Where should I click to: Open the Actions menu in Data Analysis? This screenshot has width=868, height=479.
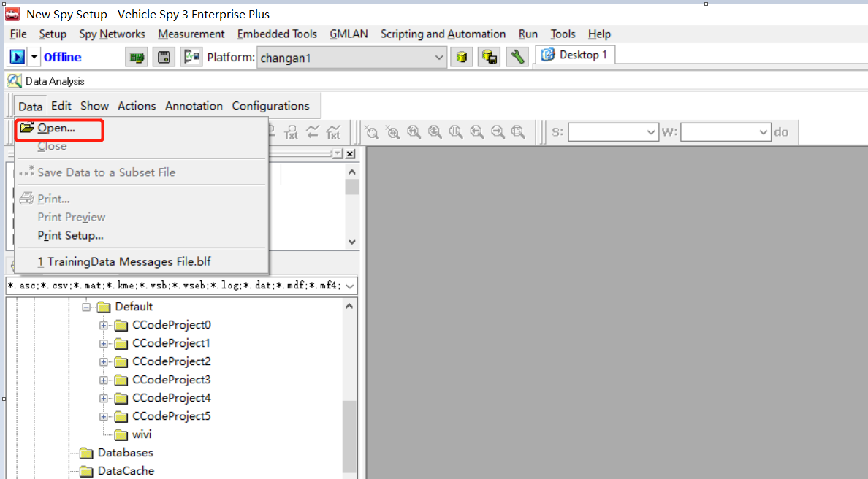pos(137,106)
